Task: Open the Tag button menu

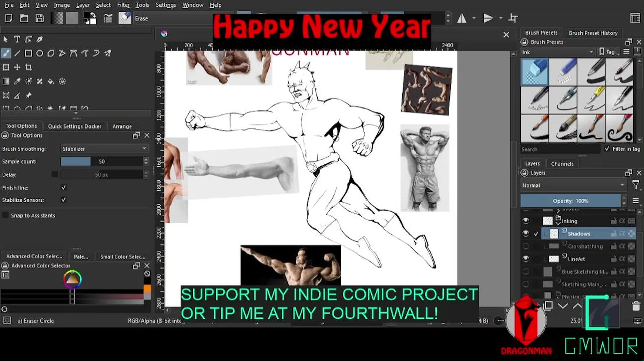Action: pos(609,52)
